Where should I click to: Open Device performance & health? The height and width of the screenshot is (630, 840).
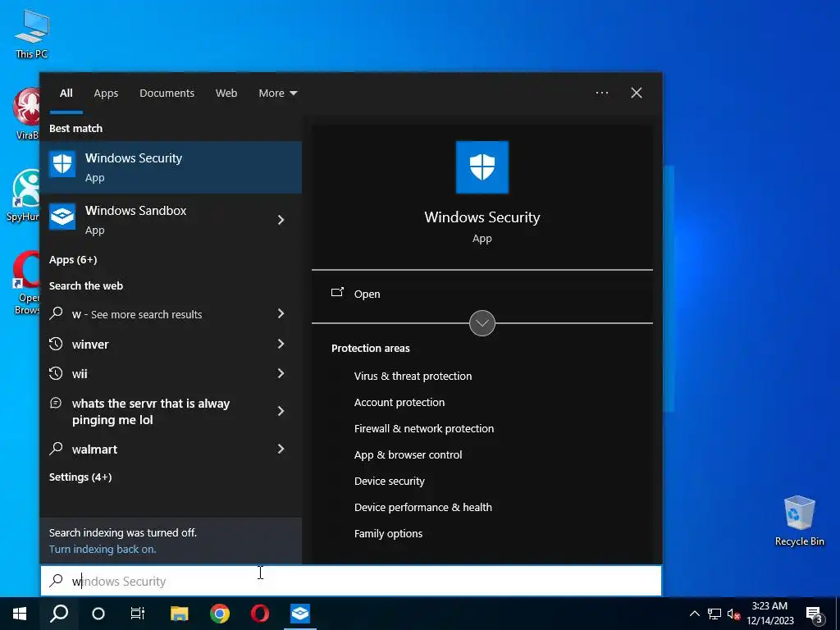[422, 507]
